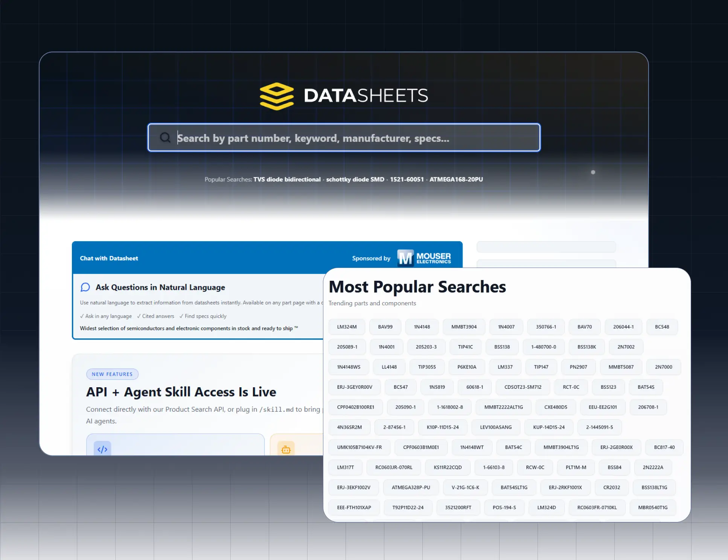
Task: Click the blue code brackets icon
Action: (102, 449)
